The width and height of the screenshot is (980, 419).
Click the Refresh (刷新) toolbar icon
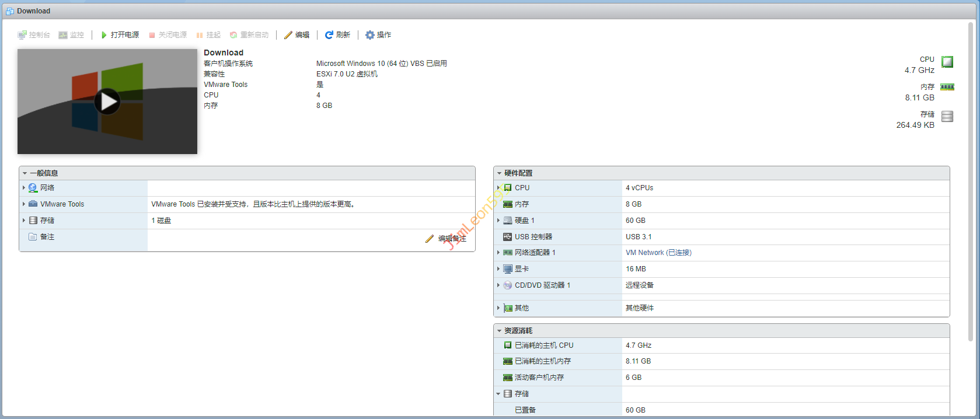click(x=329, y=35)
